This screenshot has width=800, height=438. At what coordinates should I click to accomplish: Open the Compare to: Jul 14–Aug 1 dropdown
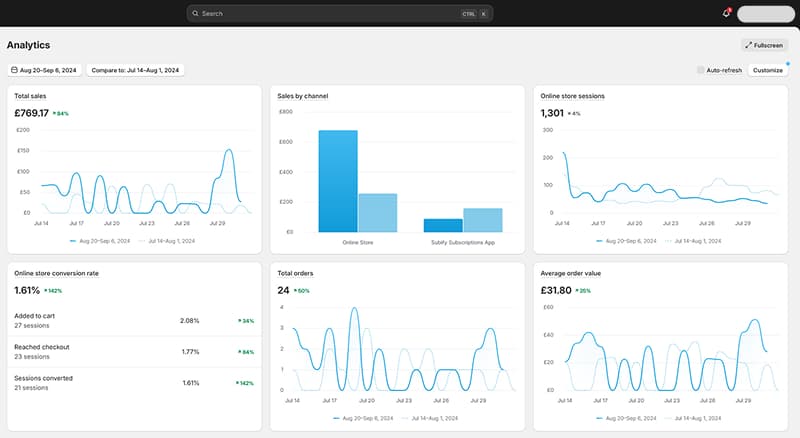[x=134, y=70]
